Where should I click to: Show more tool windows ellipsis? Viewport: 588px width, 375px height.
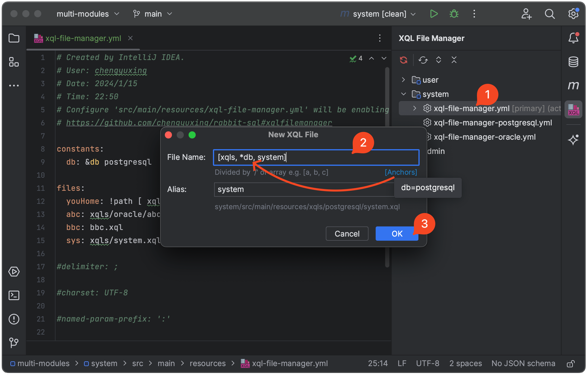[14, 86]
